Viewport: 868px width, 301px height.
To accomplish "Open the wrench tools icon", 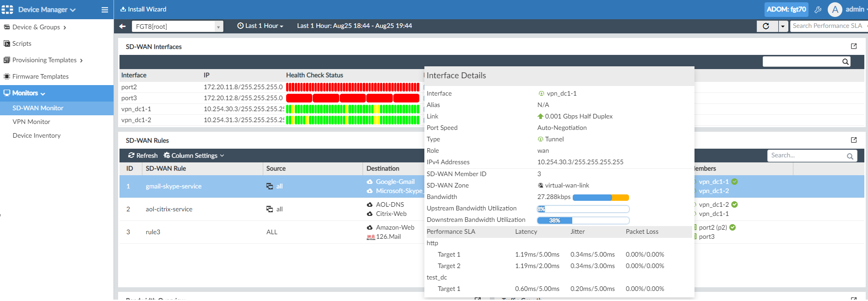I will click(818, 10).
